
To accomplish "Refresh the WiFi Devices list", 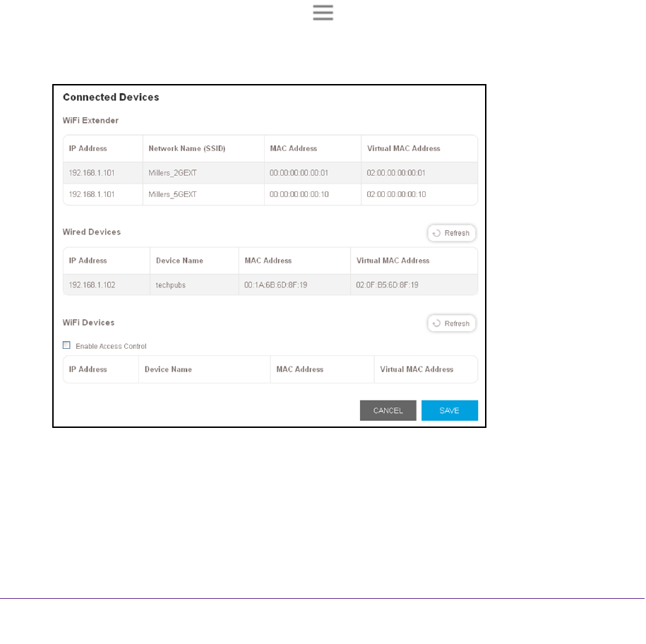I will tap(452, 323).
